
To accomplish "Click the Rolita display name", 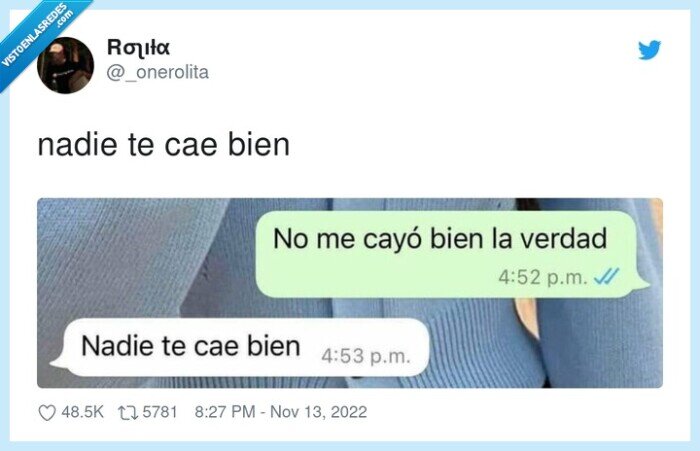I will [138, 47].
